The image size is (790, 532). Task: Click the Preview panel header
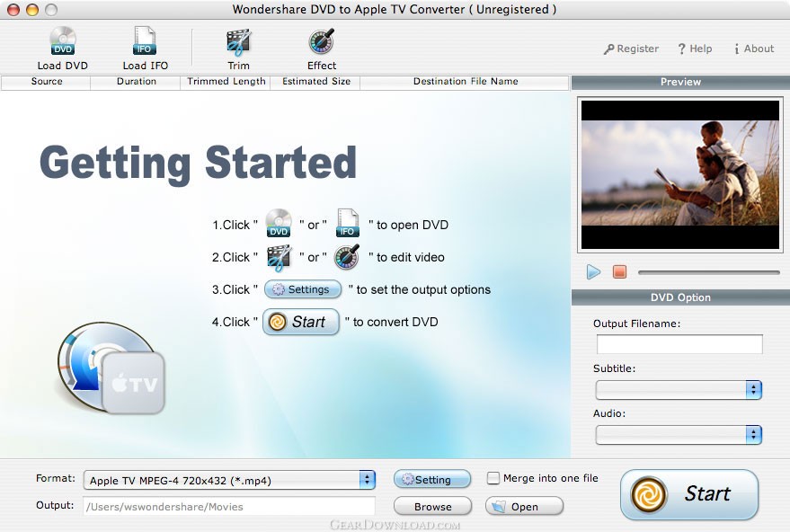point(680,82)
